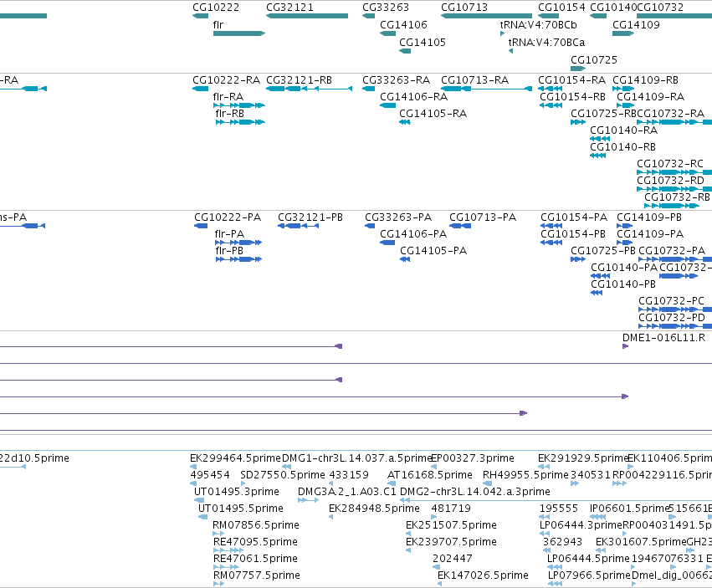
Task: Select protein CG32121-PB
Action: pos(299,226)
